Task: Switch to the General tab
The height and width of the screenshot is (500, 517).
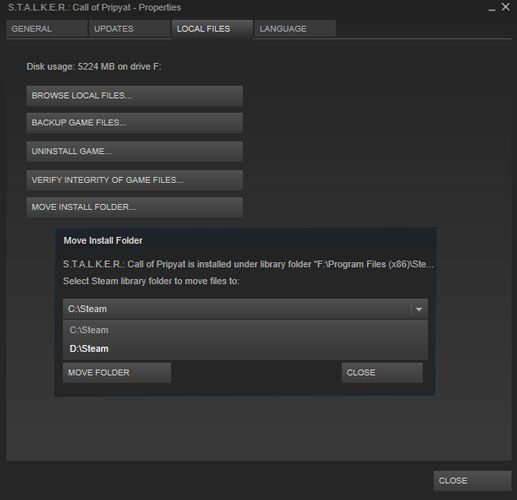Action: click(x=47, y=29)
